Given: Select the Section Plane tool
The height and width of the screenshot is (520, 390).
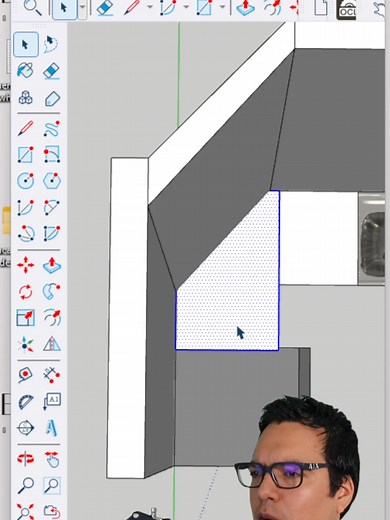Looking at the screenshot, I should pos(26,428).
